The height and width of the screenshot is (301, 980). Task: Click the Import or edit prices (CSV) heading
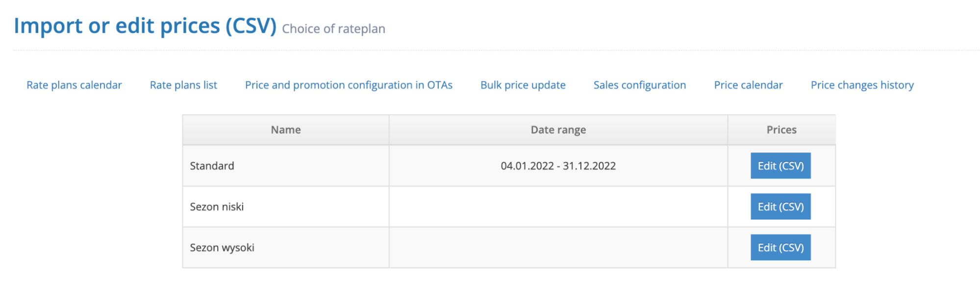click(x=145, y=26)
